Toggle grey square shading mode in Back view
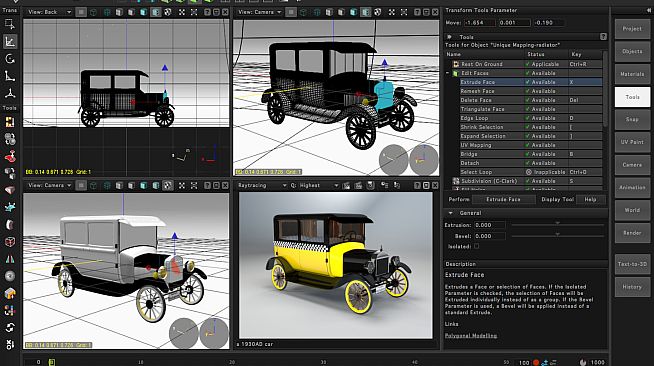Viewport: 654px width, 366px height. [x=81, y=12]
